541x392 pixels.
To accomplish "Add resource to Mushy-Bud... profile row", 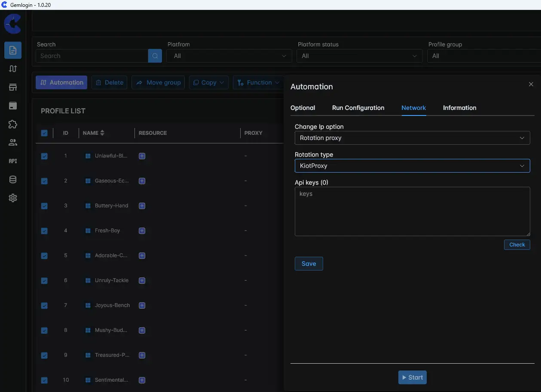I will coord(142,330).
